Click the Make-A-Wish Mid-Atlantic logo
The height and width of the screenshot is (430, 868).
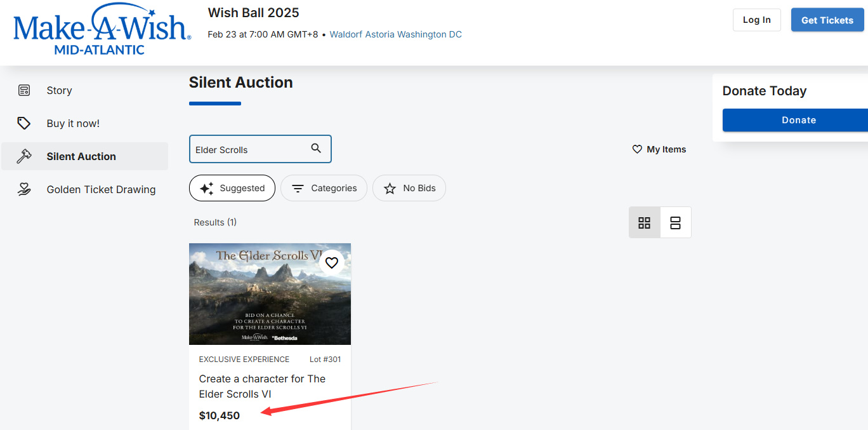102,30
